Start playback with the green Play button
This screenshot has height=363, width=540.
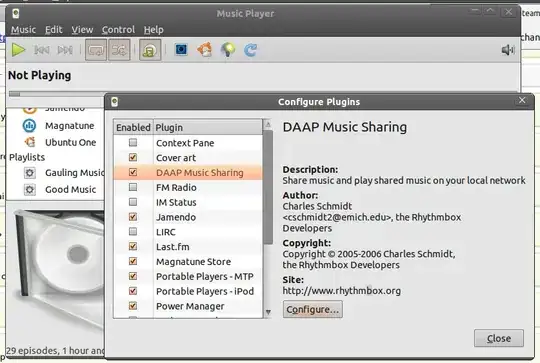[18, 50]
